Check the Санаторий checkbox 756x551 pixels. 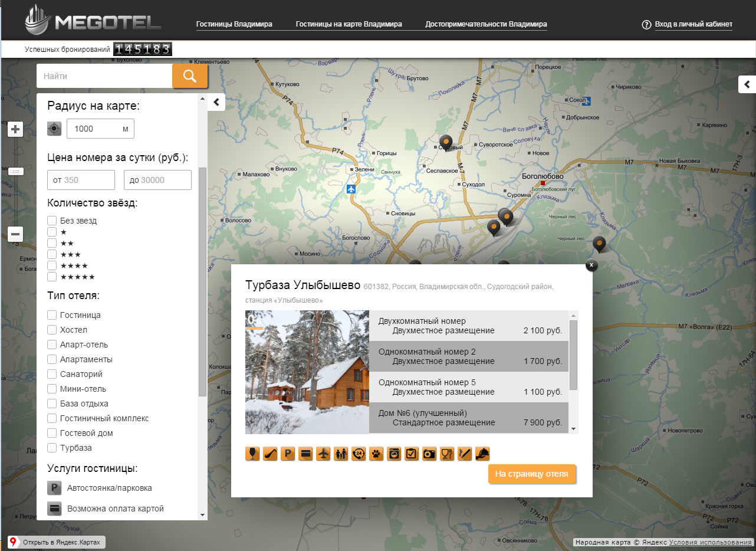point(52,374)
